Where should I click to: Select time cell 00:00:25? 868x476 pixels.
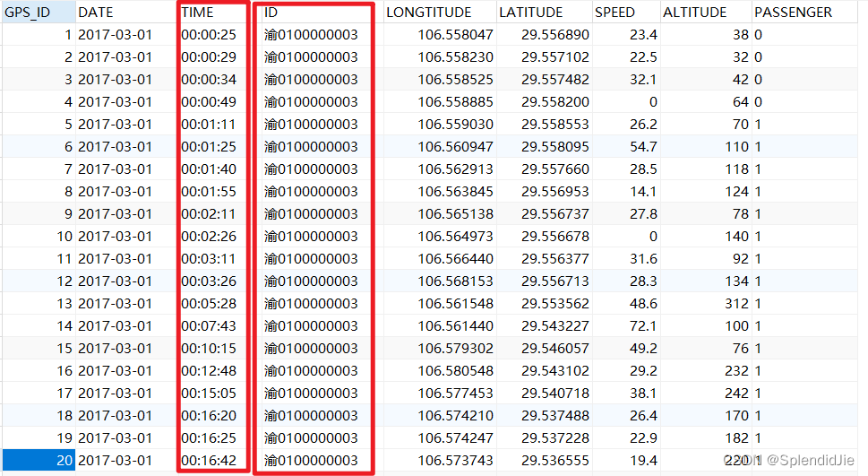tap(209, 35)
